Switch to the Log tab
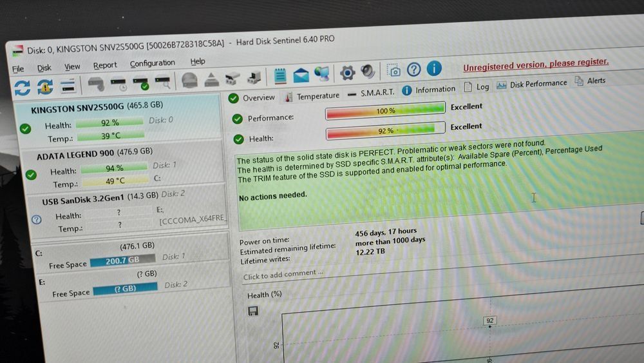 (x=477, y=87)
